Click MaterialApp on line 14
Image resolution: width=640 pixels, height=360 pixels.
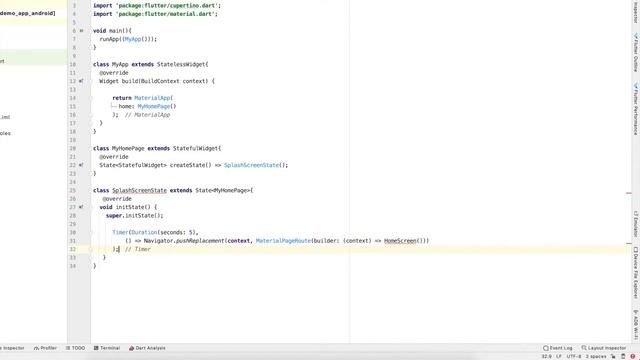152,98
